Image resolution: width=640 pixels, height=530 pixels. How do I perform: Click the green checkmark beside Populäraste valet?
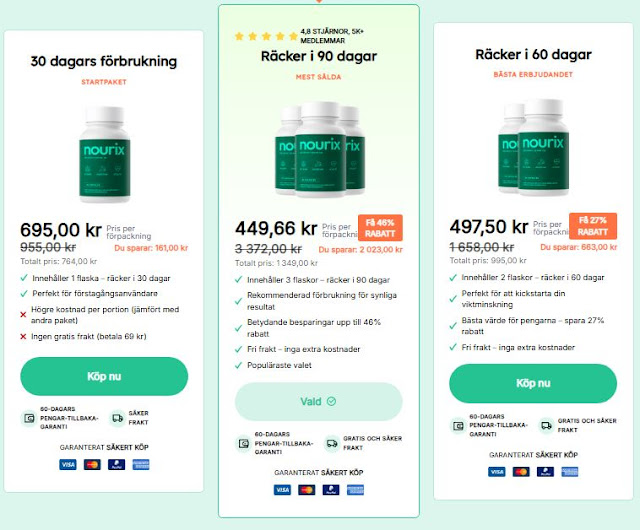pos(238,365)
